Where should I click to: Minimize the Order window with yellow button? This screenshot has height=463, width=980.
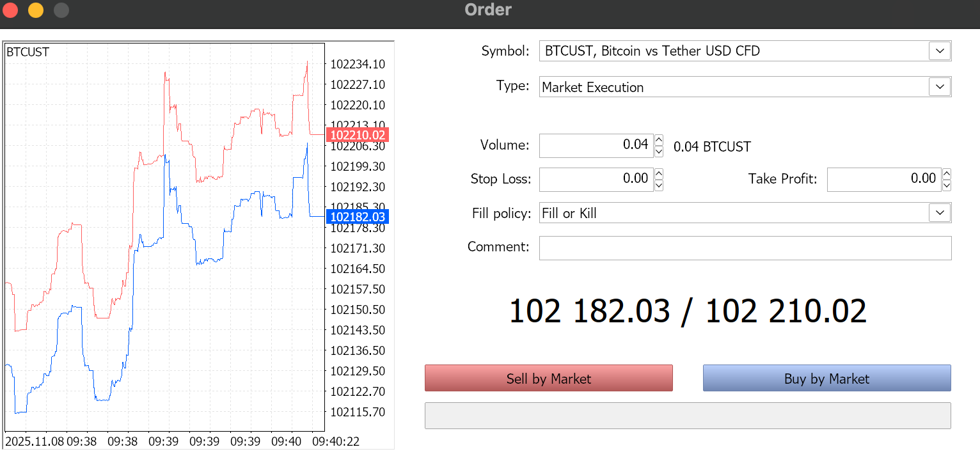36,10
